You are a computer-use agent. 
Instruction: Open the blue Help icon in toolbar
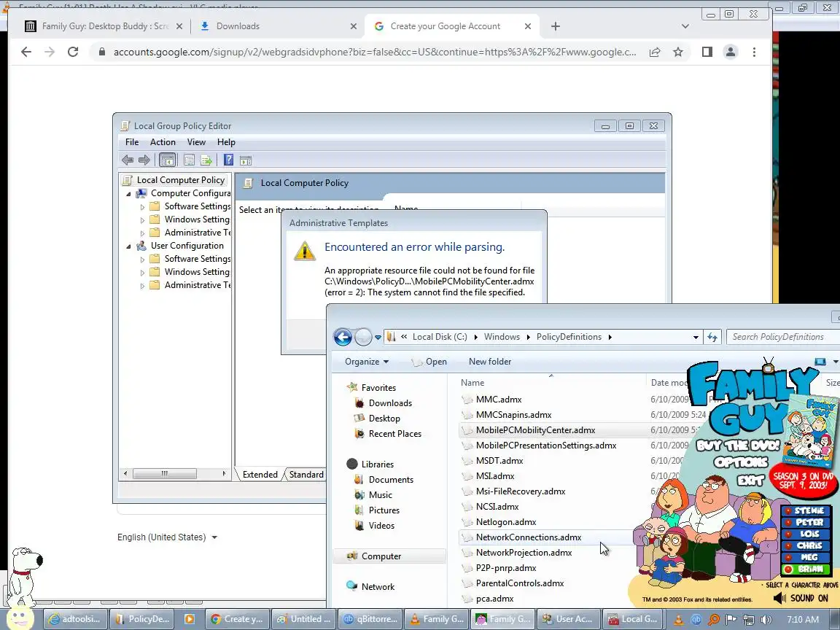coord(228,160)
